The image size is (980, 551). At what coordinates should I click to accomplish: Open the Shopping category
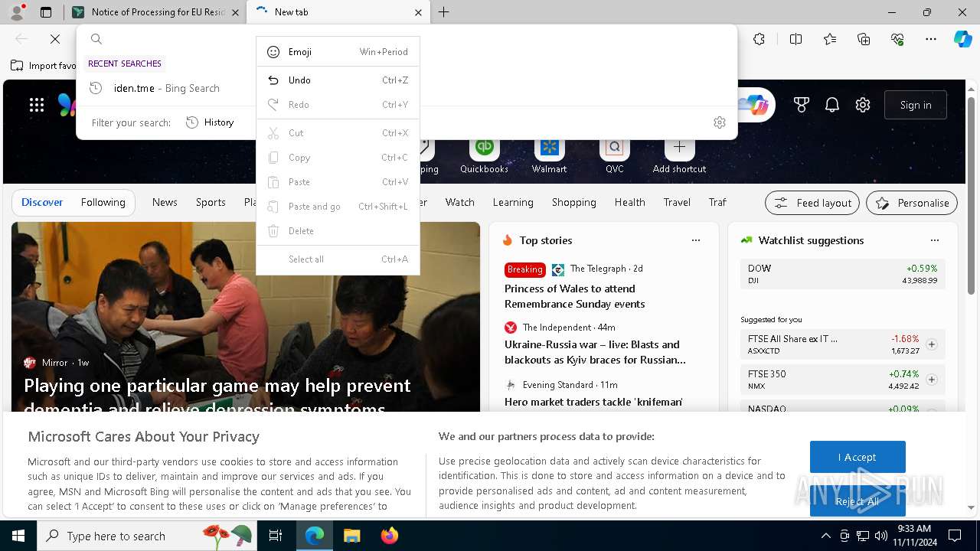coord(574,202)
